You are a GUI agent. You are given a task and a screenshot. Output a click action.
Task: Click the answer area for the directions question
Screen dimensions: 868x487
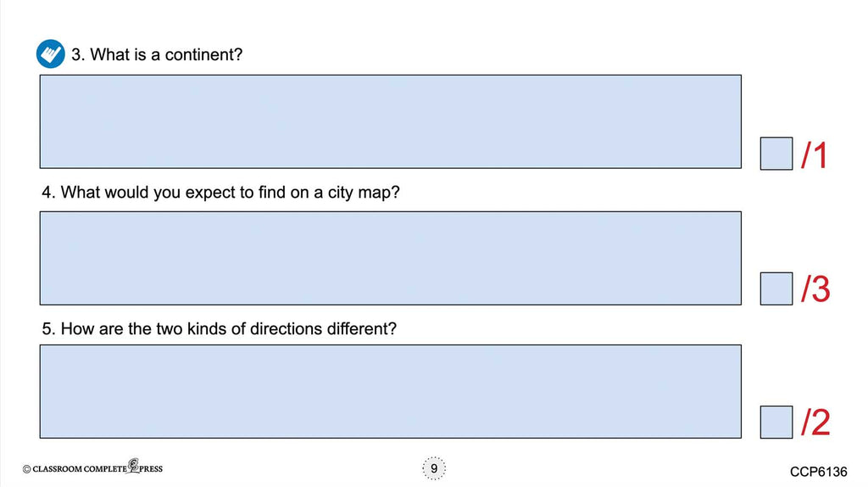(390, 391)
